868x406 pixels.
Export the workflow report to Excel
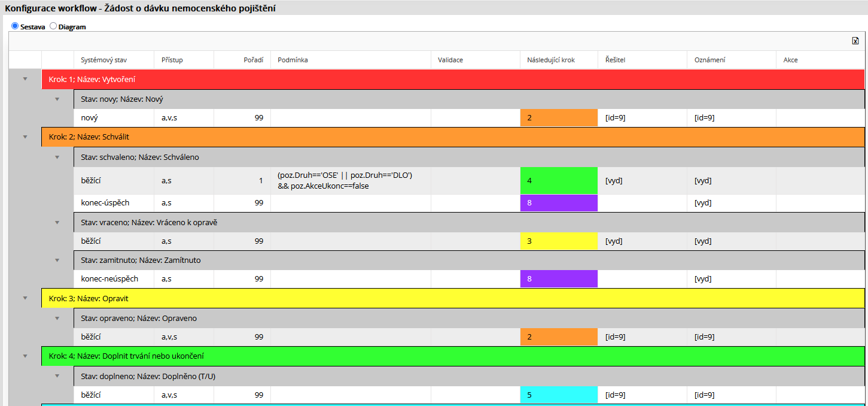[x=855, y=41]
